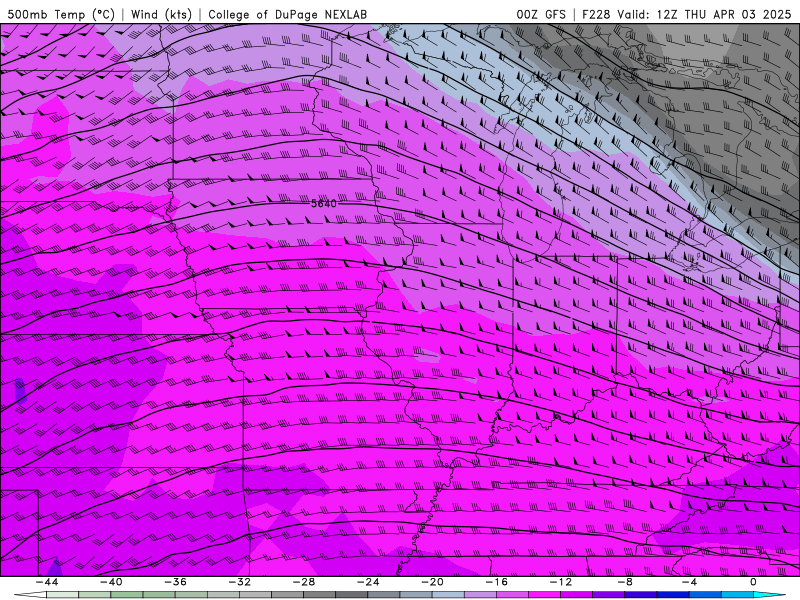
Task: Click the "College of DuPage NEXLAB" label
Action: coord(287,14)
